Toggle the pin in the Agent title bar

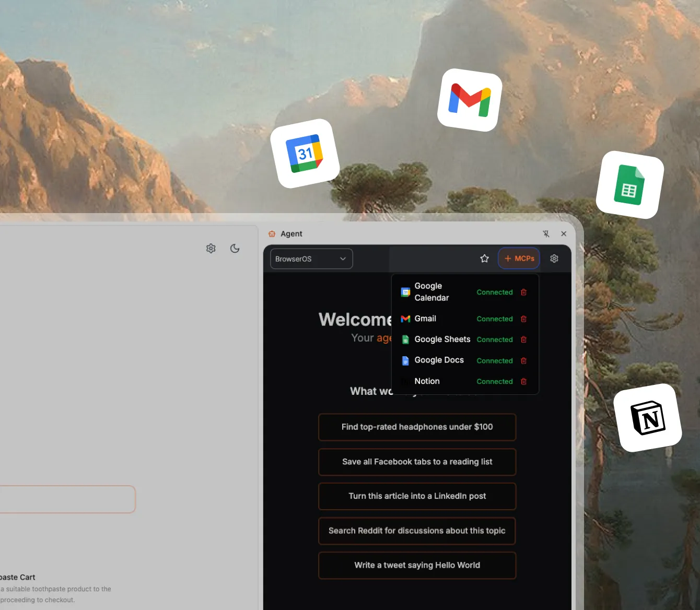tap(546, 233)
